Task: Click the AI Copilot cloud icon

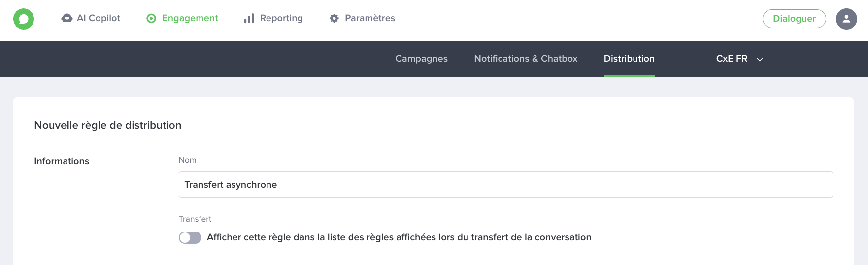Action: [67, 18]
